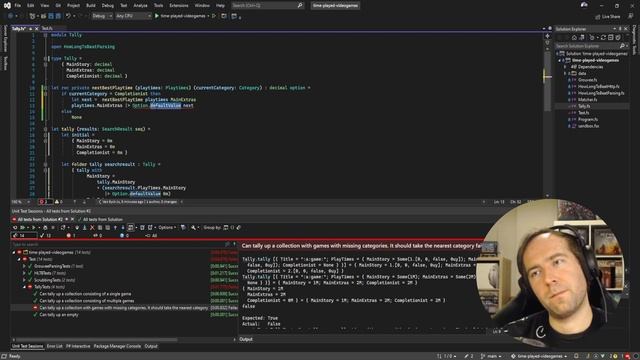
Task: Click the Debug Unit Tests bug icon
Action: coord(45,228)
